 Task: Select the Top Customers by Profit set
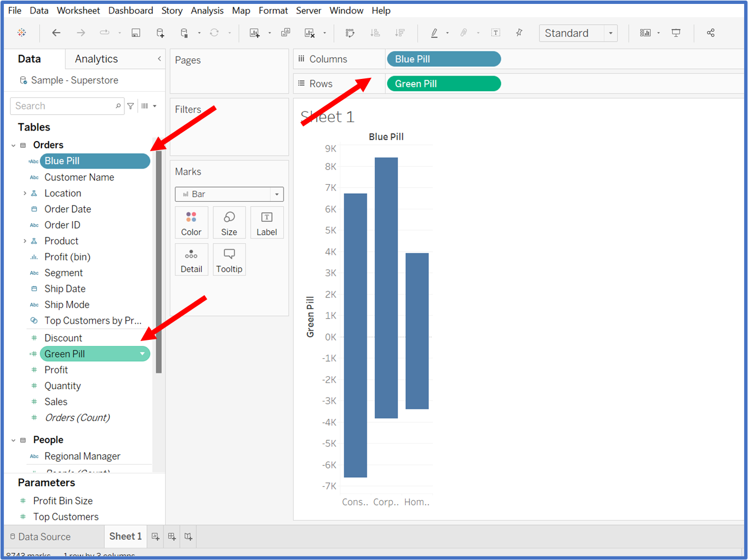point(92,320)
